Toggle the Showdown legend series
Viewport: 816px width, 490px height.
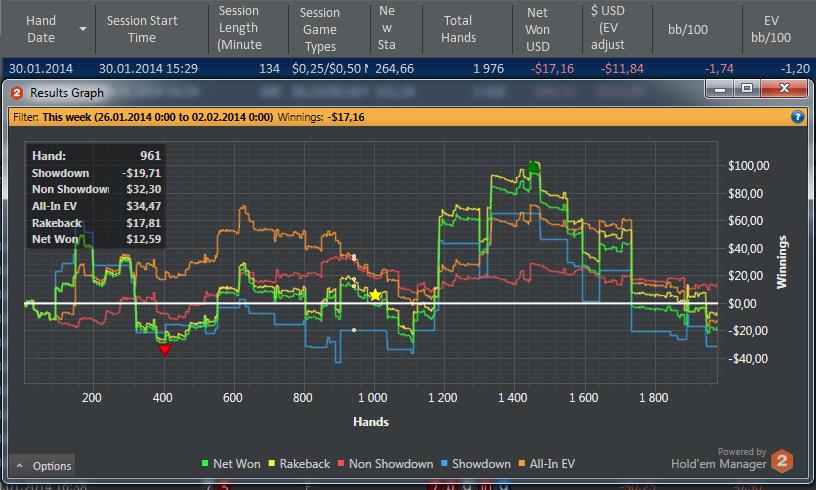[476, 463]
